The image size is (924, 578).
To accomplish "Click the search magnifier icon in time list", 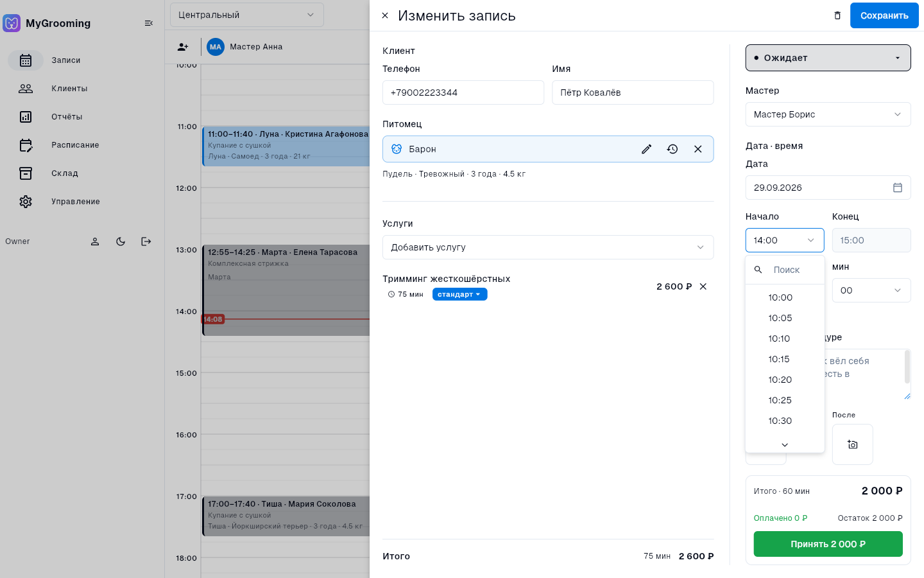I will (758, 270).
